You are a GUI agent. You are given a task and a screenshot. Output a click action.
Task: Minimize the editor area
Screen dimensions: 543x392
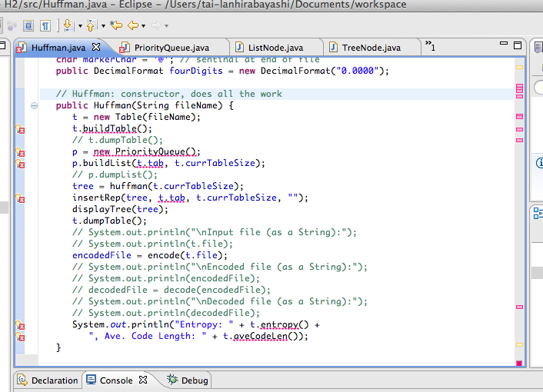click(x=504, y=44)
